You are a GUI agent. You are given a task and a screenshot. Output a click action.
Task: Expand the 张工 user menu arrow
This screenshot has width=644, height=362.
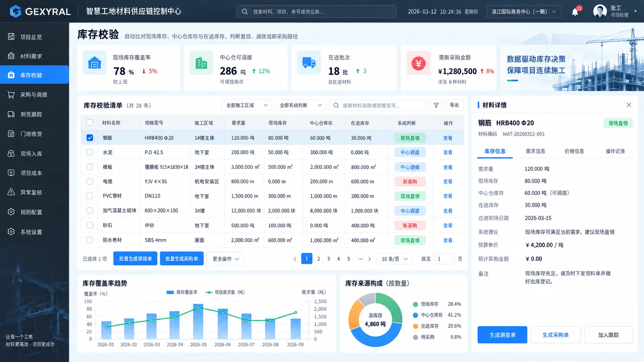tap(636, 12)
